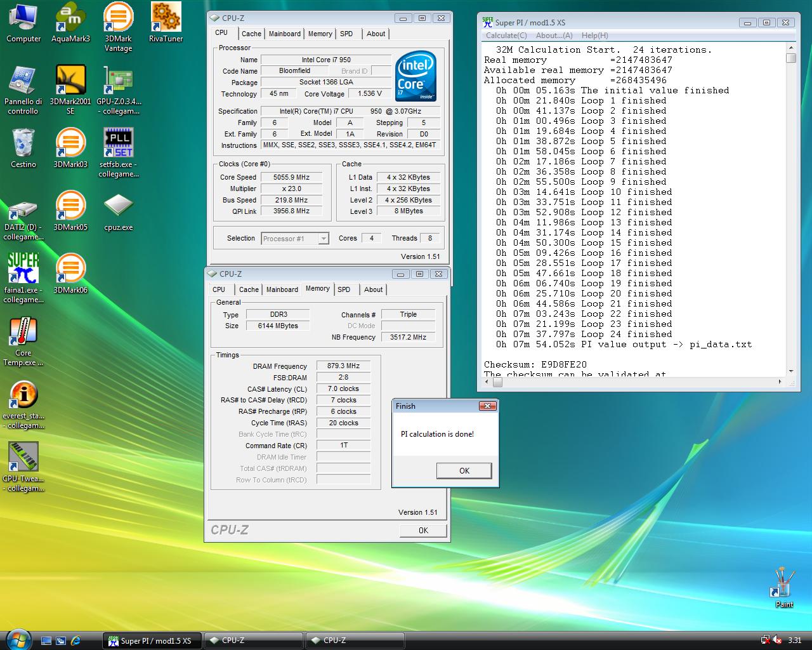
Task: Switch to Cache tab in top CPU-Z
Action: point(251,34)
